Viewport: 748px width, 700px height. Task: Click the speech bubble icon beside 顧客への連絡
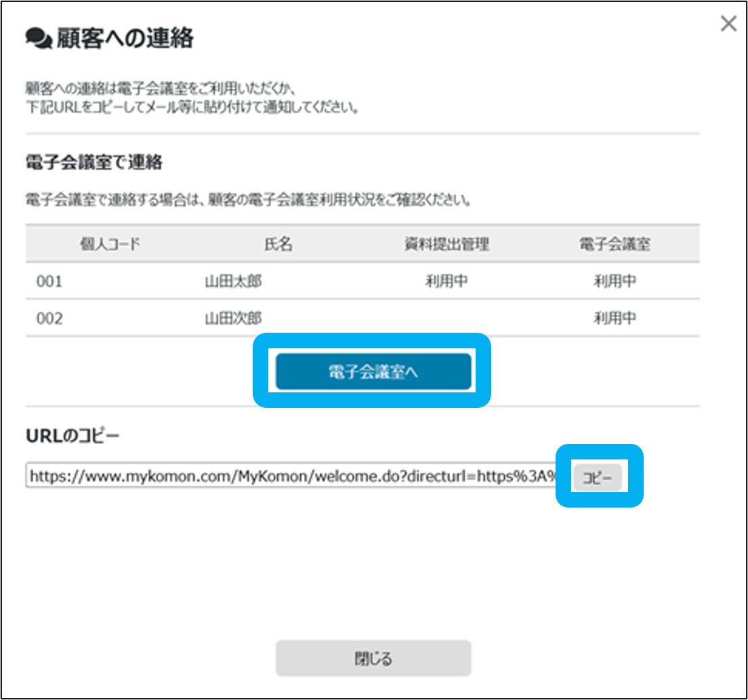38,39
